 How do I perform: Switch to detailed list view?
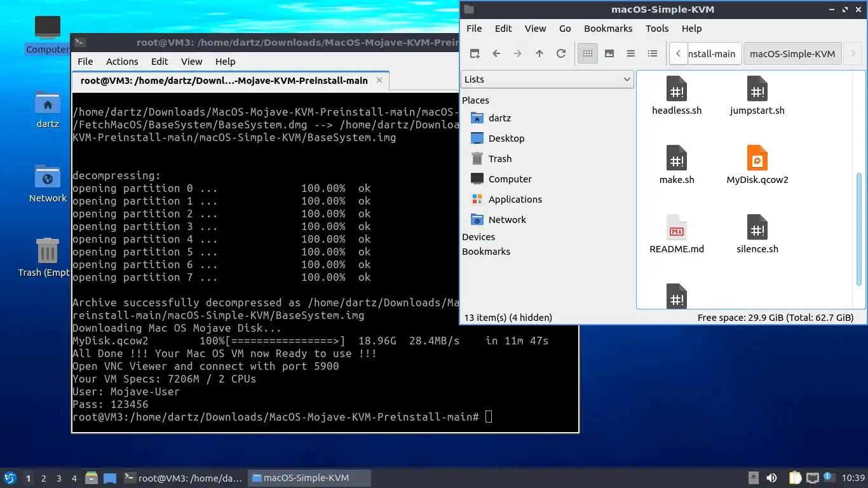pos(653,53)
